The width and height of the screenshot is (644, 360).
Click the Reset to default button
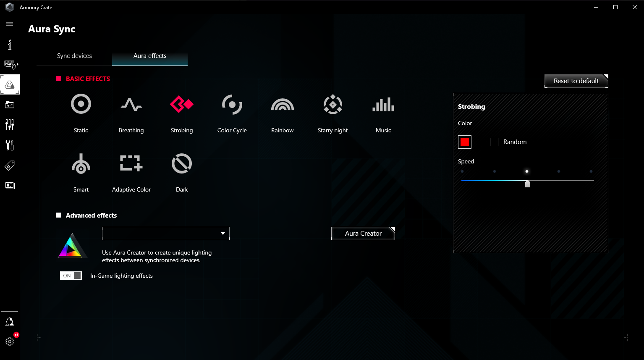coord(576,81)
